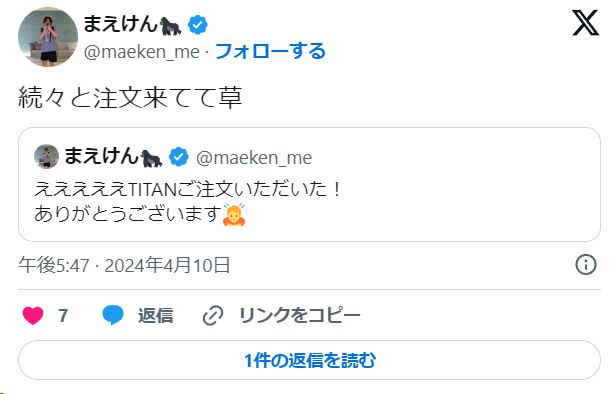Click the reply speech bubble icon

click(113, 315)
